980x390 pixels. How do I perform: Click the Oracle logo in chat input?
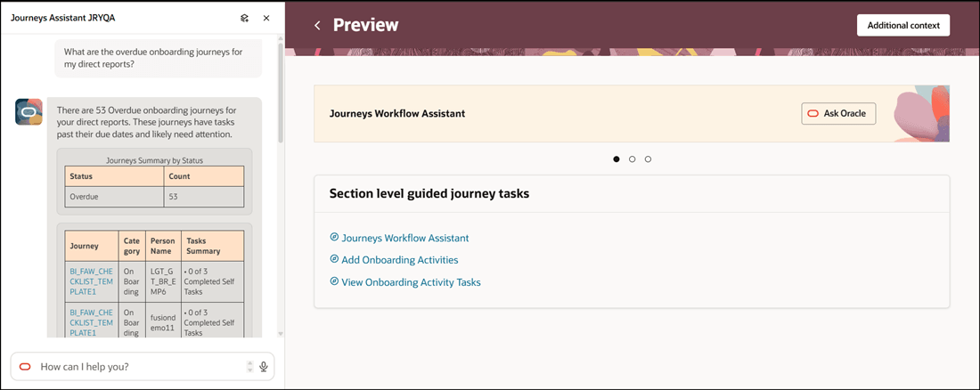(x=25, y=367)
